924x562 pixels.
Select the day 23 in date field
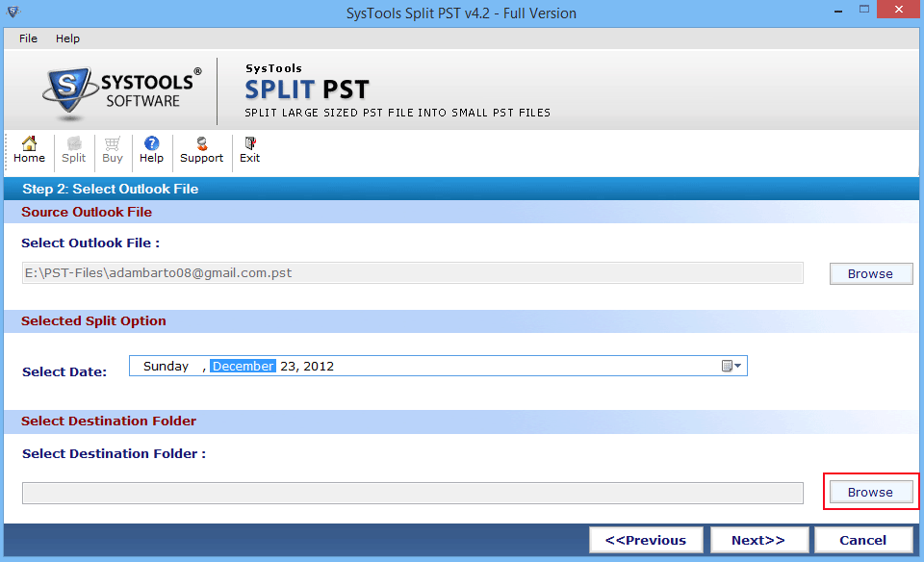click(x=288, y=366)
